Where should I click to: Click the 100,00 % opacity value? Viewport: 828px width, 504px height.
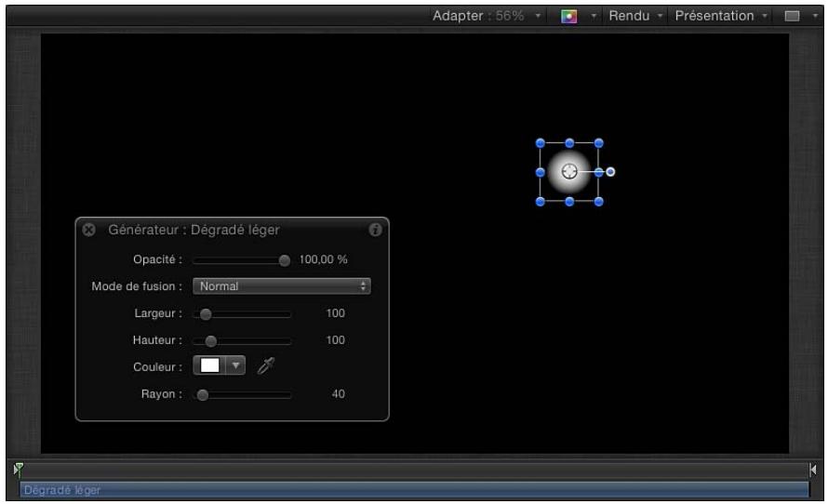click(323, 259)
